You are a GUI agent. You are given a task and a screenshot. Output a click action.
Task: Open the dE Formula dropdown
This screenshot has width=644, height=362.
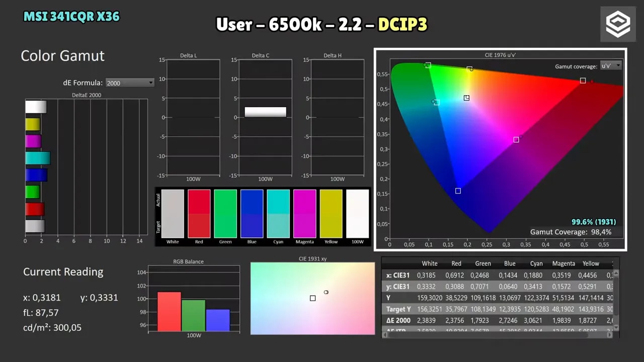pyautogui.click(x=130, y=83)
